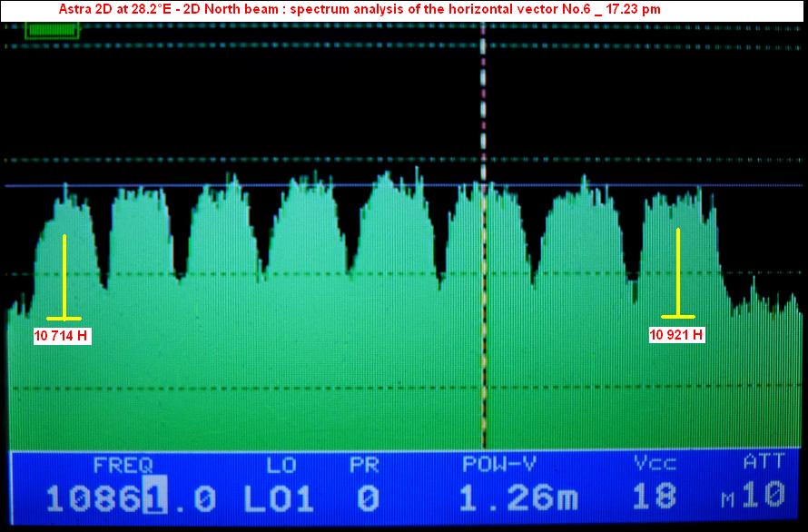808x532 pixels.
Task: Select the 10 714 H frequency label
Action: [62, 336]
